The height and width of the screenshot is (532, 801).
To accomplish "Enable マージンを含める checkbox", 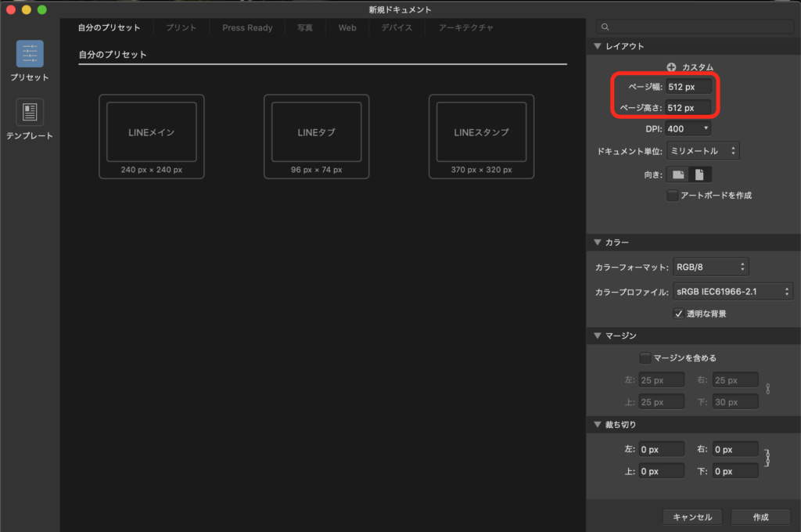I will (x=645, y=358).
